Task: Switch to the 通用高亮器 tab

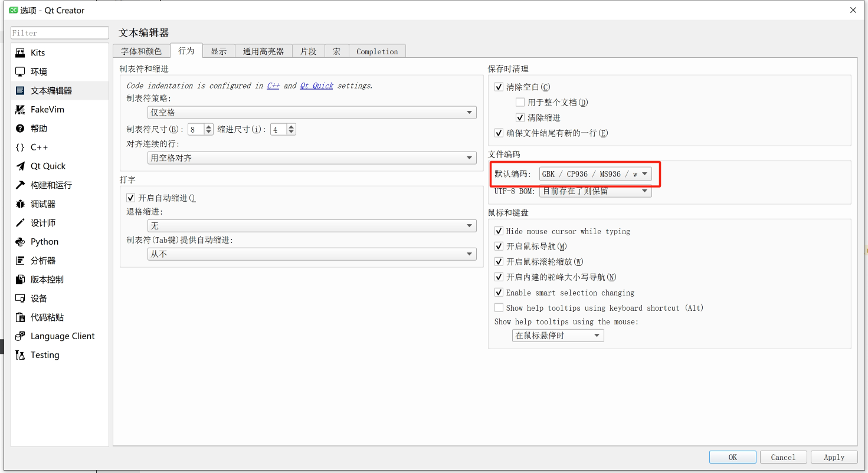Action: tap(264, 51)
